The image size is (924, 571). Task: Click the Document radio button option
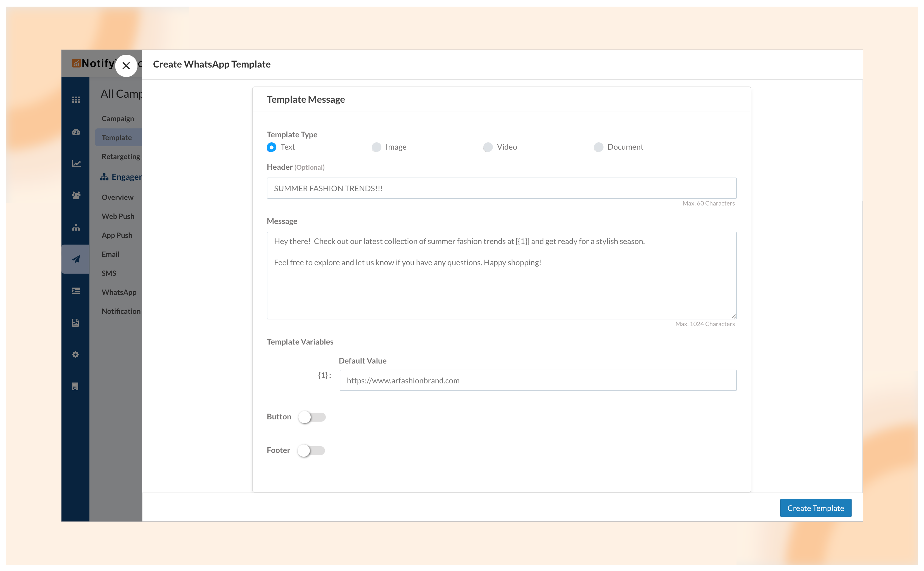597,146
